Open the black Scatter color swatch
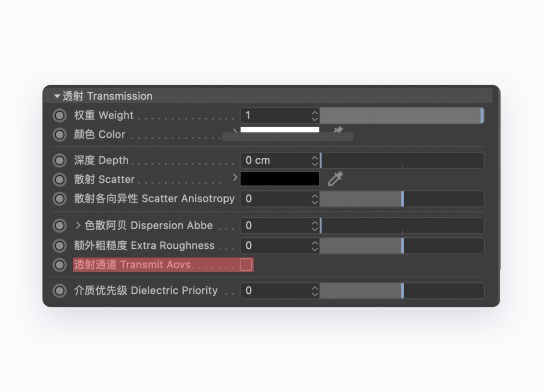Image resolution: width=543 pixels, height=392 pixels. coord(279,179)
